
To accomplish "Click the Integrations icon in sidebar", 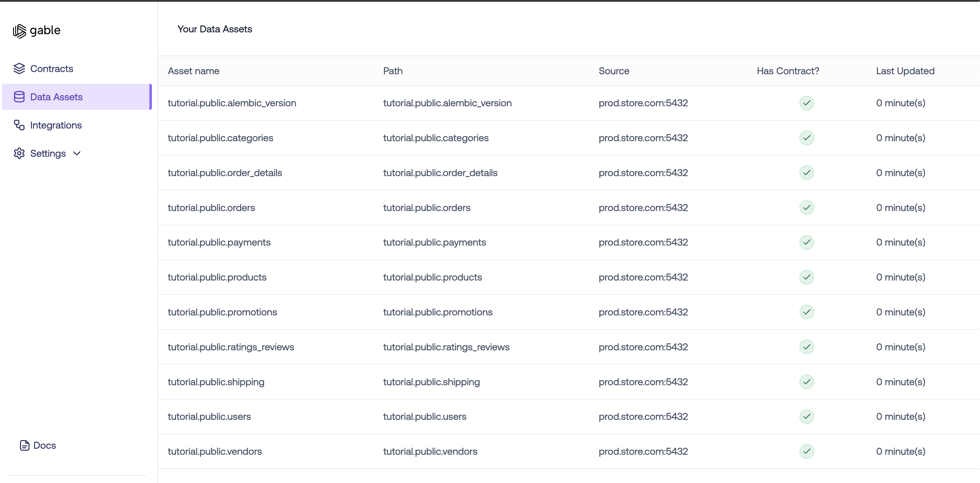I will coord(19,125).
